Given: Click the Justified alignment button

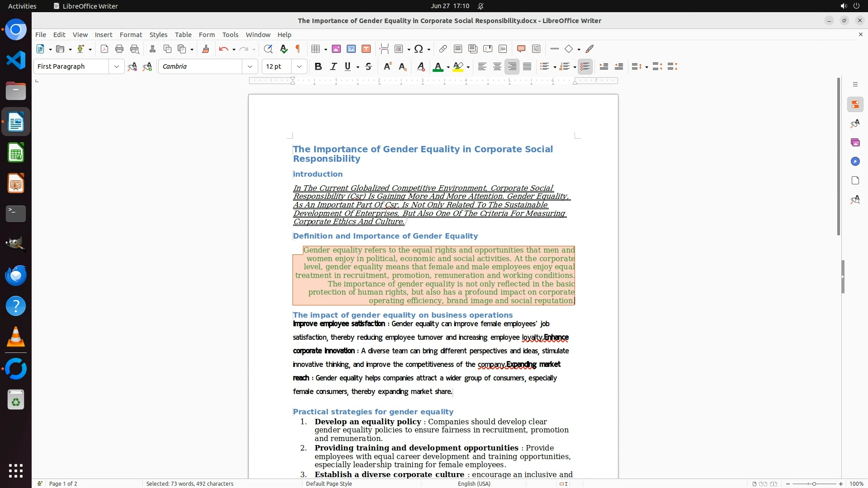Looking at the screenshot, I should pos(527,66).
